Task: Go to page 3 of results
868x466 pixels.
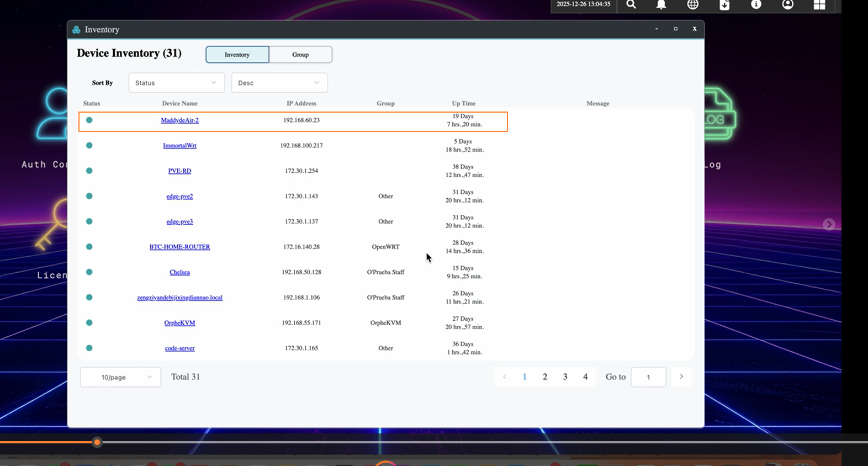Action: [565, 377]
